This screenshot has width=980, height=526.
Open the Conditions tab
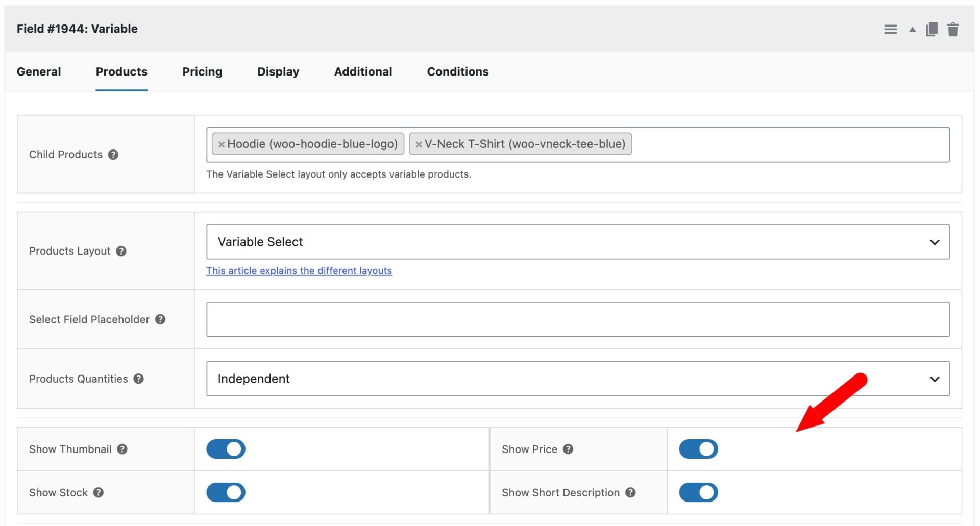(x=458, y=72)
